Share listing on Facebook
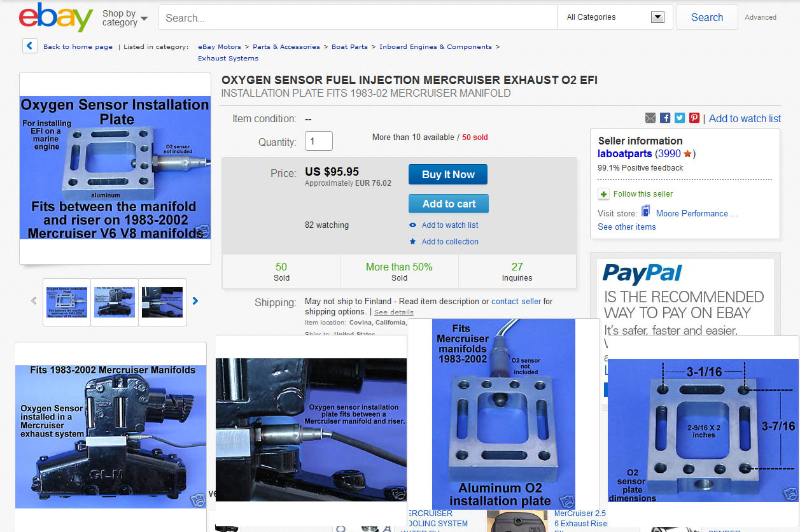This screenshot has width=800, height=532. (x=665, y=118)
